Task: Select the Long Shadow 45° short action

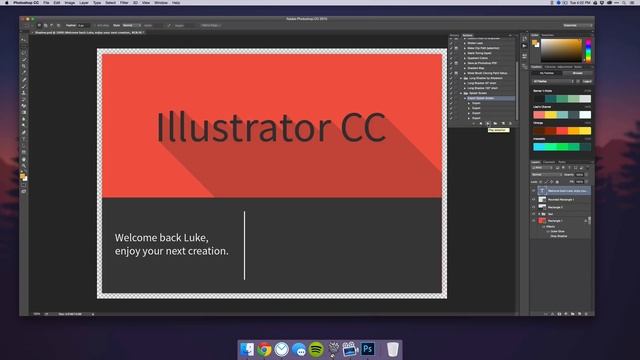Action: coord(483,83)
